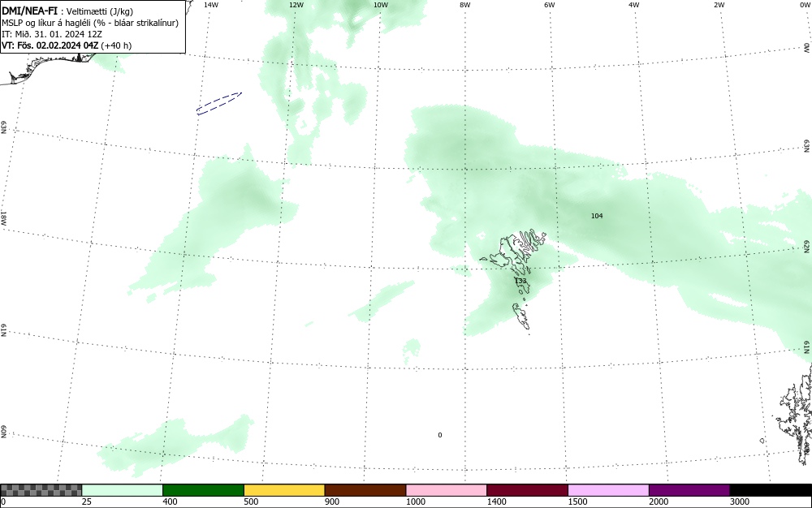This screenshot has height=508, width=812.
Task: Click the '400' legend threshold number
Action: click(x=170, y=502)
